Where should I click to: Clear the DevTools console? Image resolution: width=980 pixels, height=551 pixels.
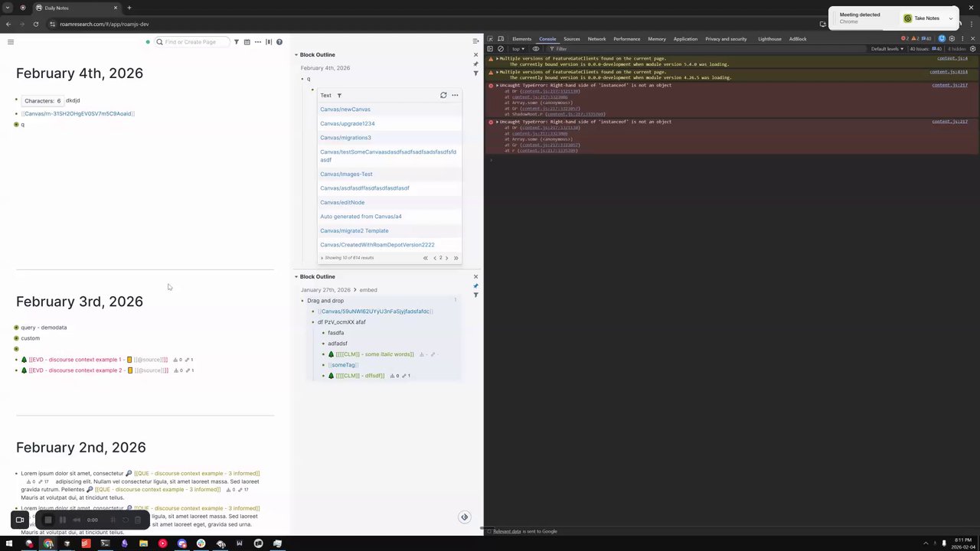(501, 49)
